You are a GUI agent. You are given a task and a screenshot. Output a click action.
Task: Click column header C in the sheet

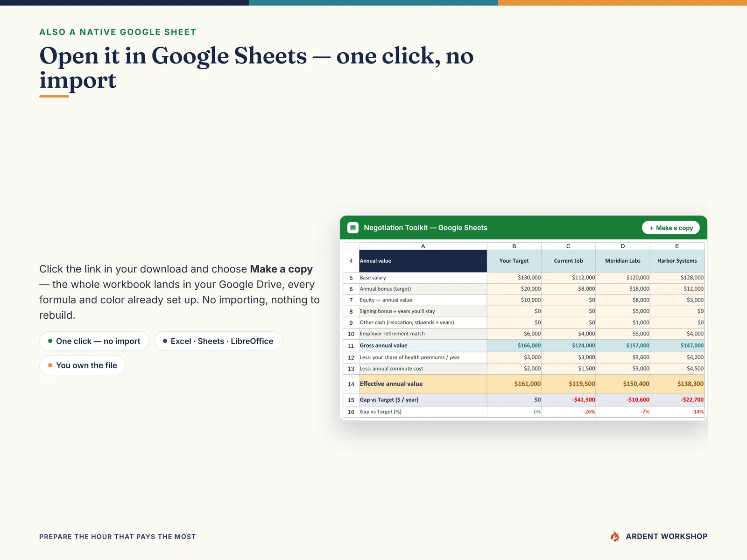[568, 246]
